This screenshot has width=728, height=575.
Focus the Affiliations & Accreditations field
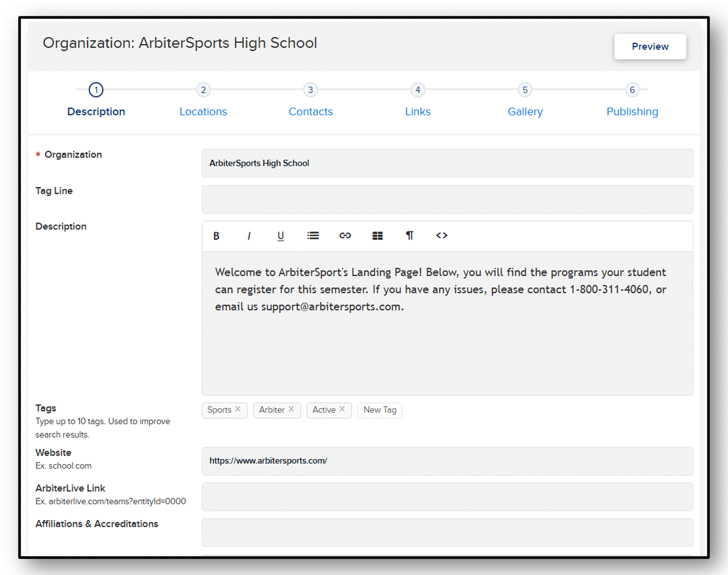point(448,532)
